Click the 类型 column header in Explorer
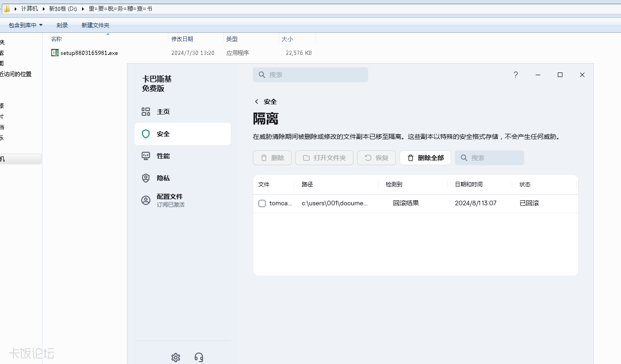 [232, 39]
